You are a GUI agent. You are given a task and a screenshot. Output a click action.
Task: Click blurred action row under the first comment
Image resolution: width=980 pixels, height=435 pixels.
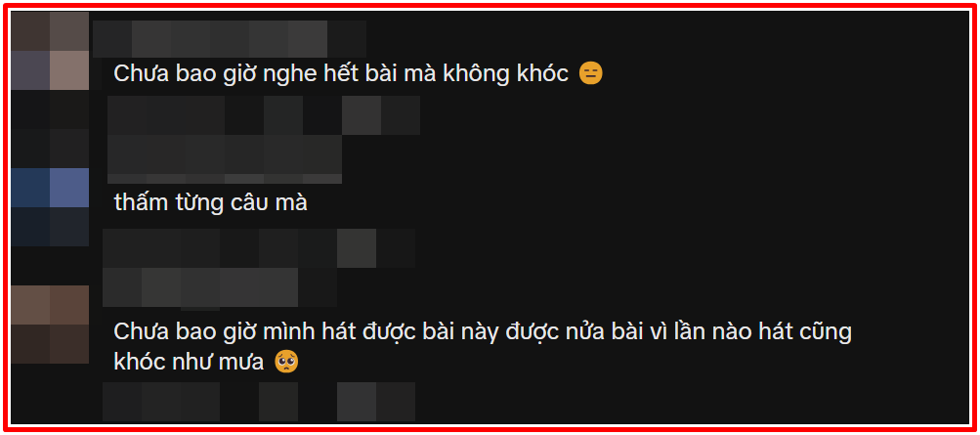pos(264,115)
